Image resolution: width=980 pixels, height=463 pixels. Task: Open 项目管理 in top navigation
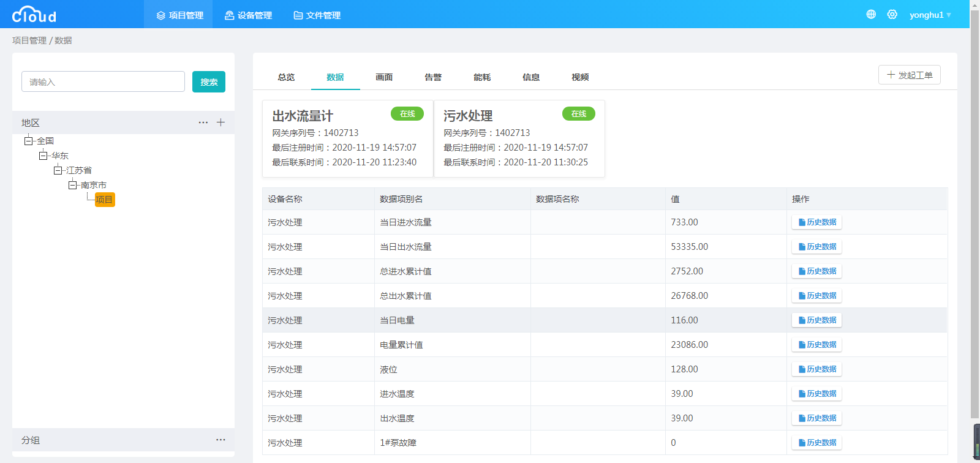[179, 15]
